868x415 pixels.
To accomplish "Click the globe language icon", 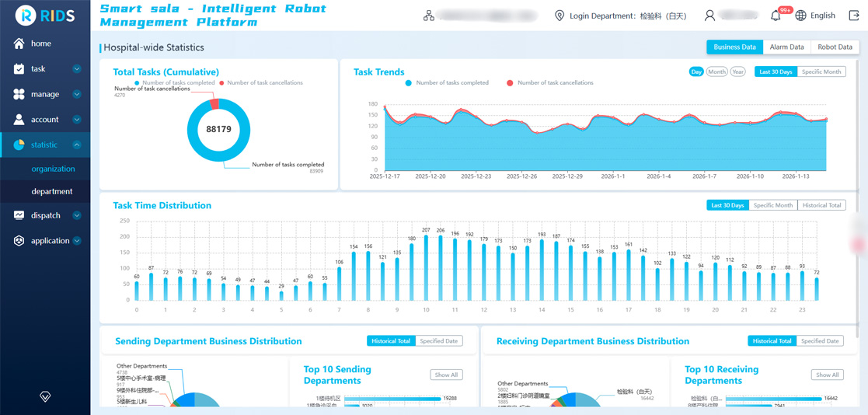I will [x=800, y=16].
